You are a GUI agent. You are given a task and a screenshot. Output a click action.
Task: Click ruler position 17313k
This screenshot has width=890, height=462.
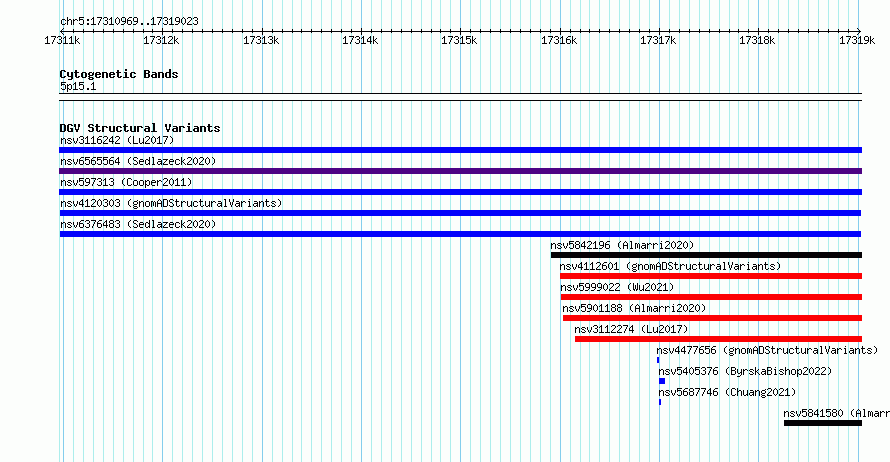tap(261, 40)
